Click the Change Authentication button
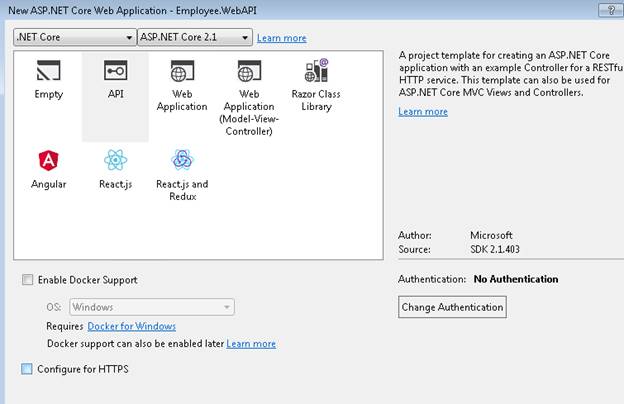Screen dimensions: 624x404 (452, 307)
